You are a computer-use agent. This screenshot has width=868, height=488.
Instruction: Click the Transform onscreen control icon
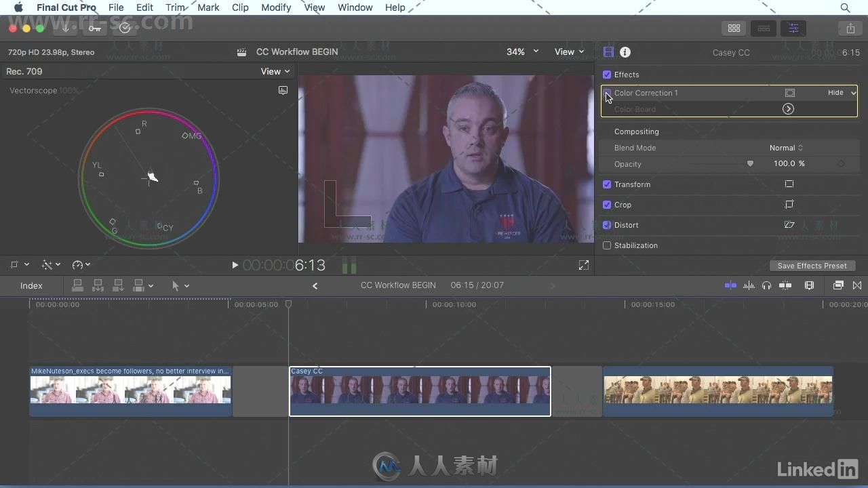[x=789, y=184]
